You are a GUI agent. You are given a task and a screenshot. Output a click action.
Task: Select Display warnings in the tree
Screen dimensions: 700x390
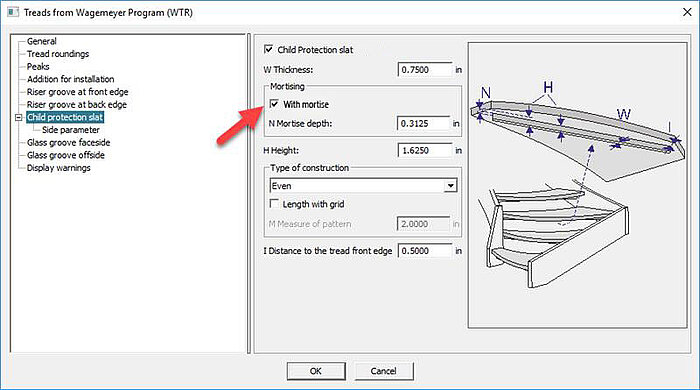click(x=58, y=168)
